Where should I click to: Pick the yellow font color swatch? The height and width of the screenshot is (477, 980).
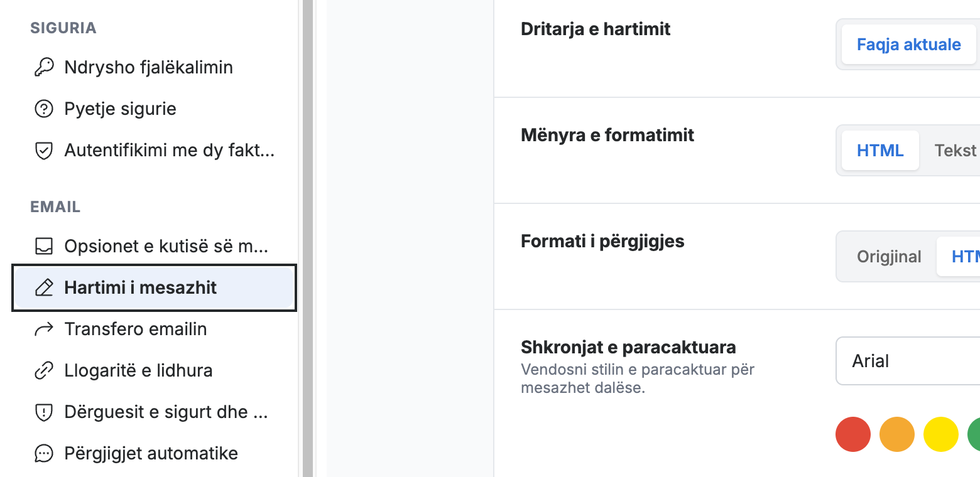tap(941, 434)
